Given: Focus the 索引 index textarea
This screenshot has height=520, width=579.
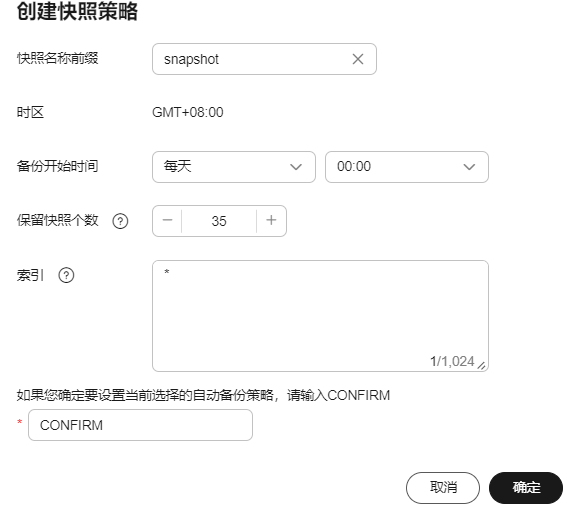Looking at the screenshot, I should (320, 316).
